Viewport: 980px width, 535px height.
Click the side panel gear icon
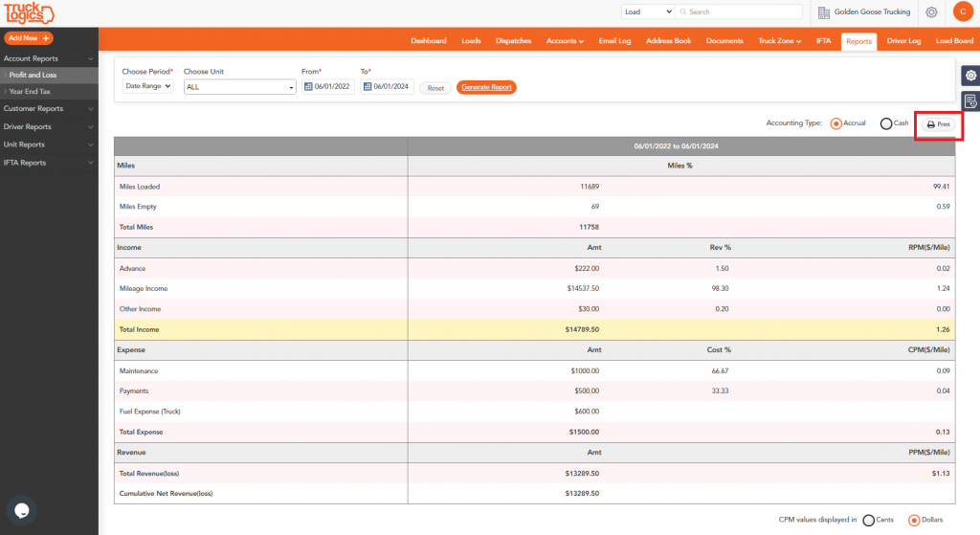970,76
